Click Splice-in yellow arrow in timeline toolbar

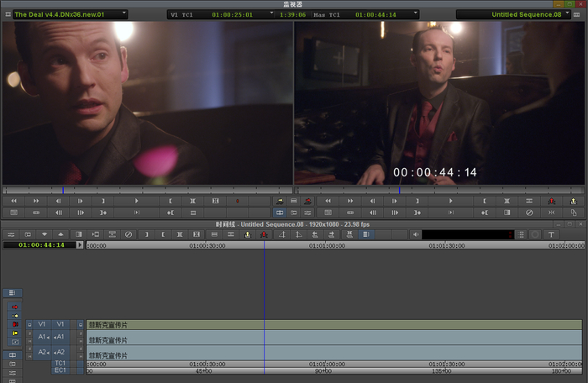[248, 234]
